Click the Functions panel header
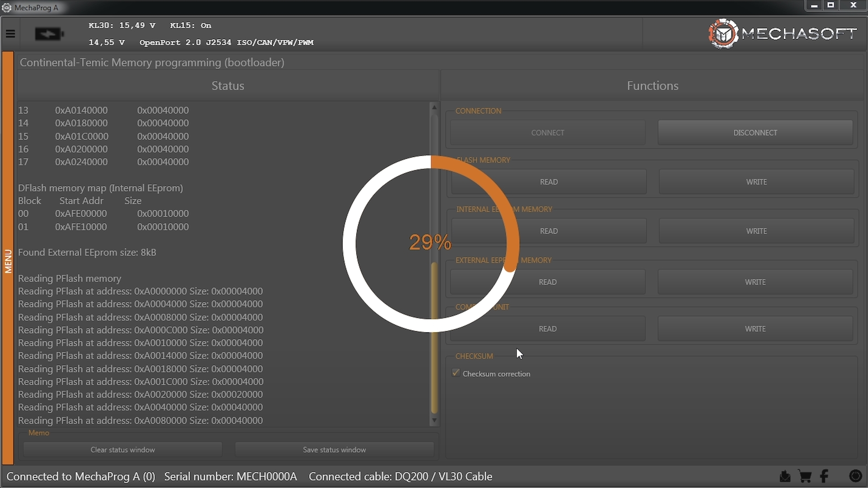The image size is (868, 488). pos(652,86)
